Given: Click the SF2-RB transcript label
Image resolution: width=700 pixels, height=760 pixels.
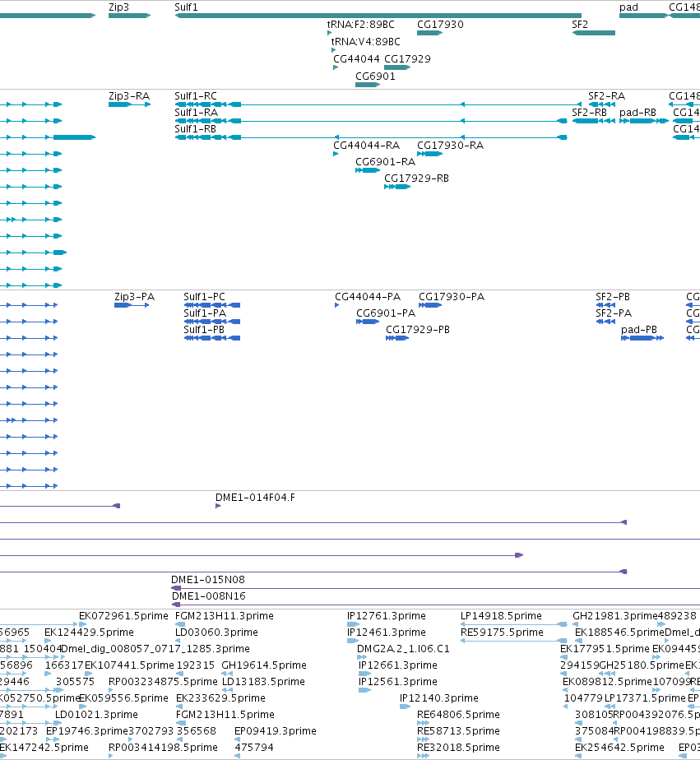Looking at the screenshot, I should tap(590, 113).
